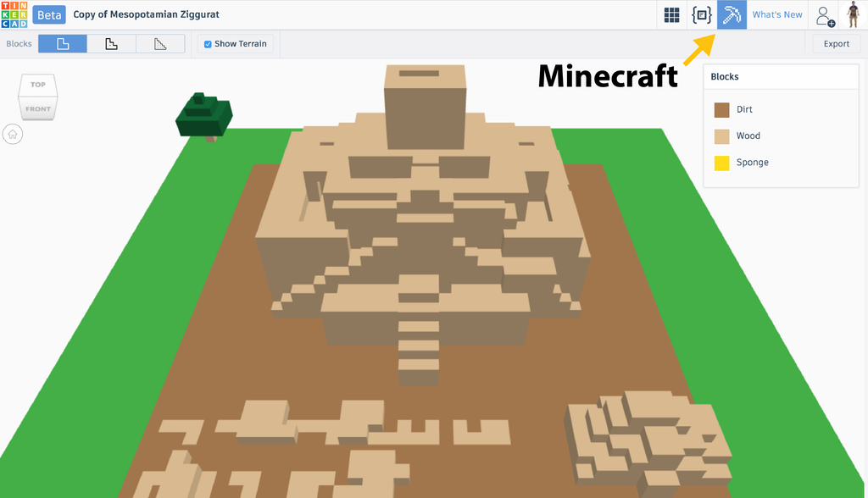This screenshot has width=868, height=498.
Task: Click the Copy of Mesopotamian Ziggurat title
Action: coord(146,14)
